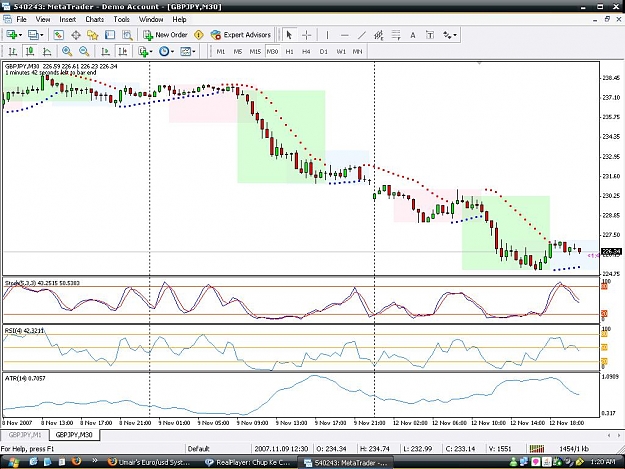Click the New Order button
This screenshot has width=625, height=469.
165,35
